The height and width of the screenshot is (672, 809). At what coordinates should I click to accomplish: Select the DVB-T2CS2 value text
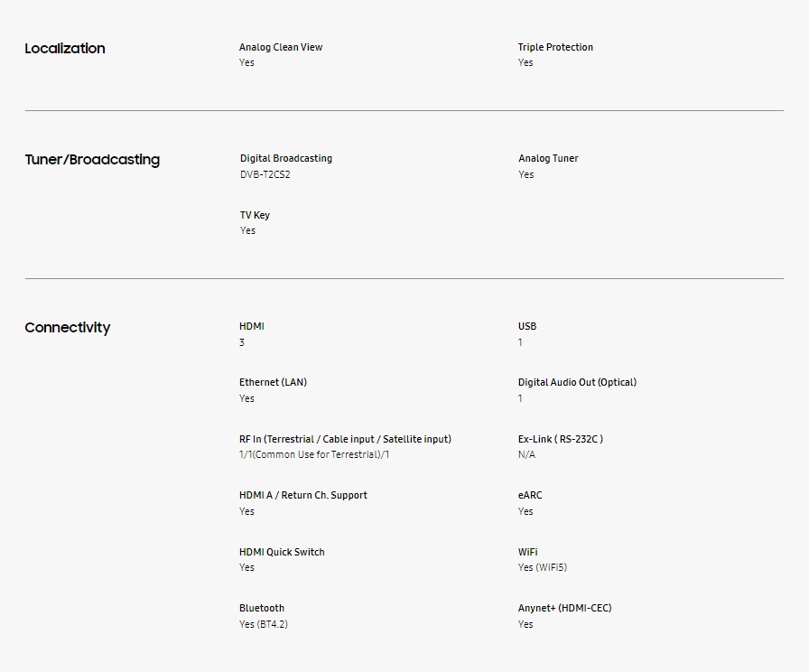[x=265, y=174]
